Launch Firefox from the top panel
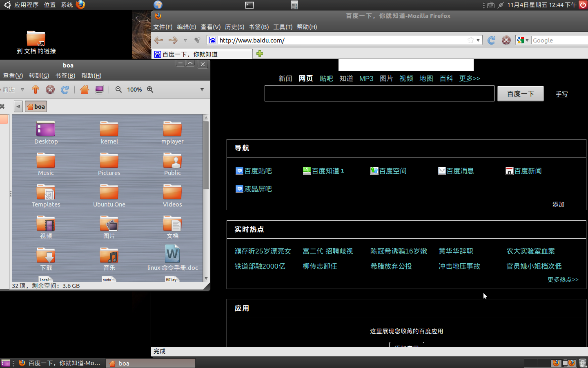This screenshot has height=368, width=588. [x=80, y=5]
